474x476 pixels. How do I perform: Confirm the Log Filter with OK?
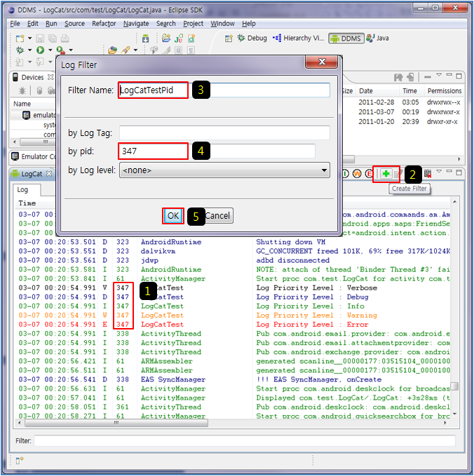[172, 216]
